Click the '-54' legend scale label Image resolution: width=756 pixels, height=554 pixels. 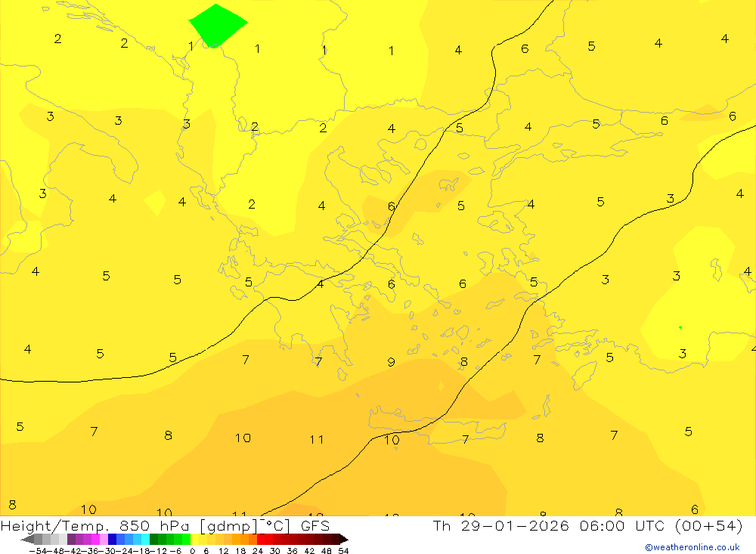(38, 551)
